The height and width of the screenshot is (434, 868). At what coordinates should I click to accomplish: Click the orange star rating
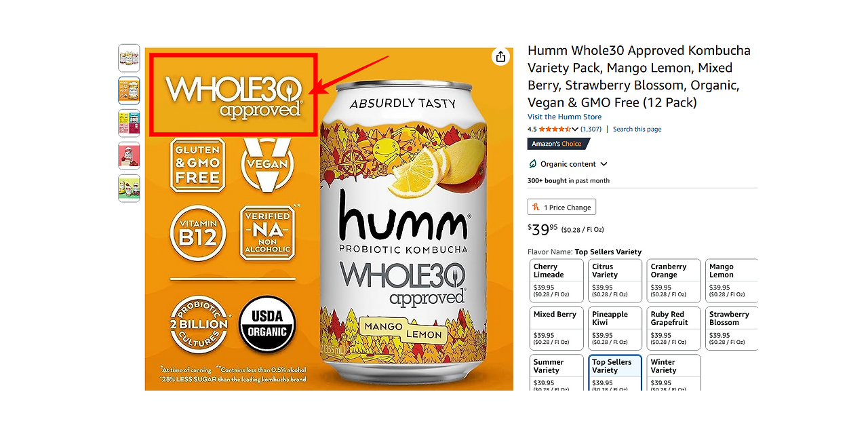[x=555, y=130]
